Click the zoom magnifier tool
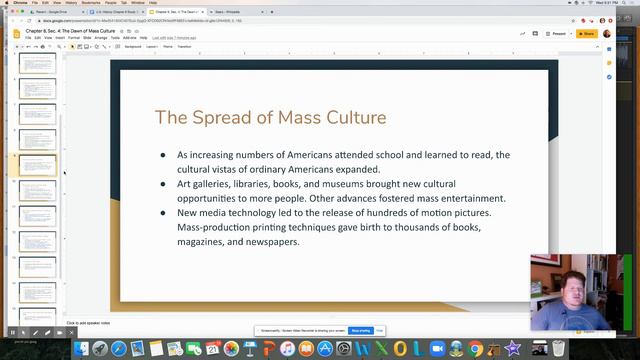The width and height of the screenshot is (640, 360). click(x=59, y=47)
